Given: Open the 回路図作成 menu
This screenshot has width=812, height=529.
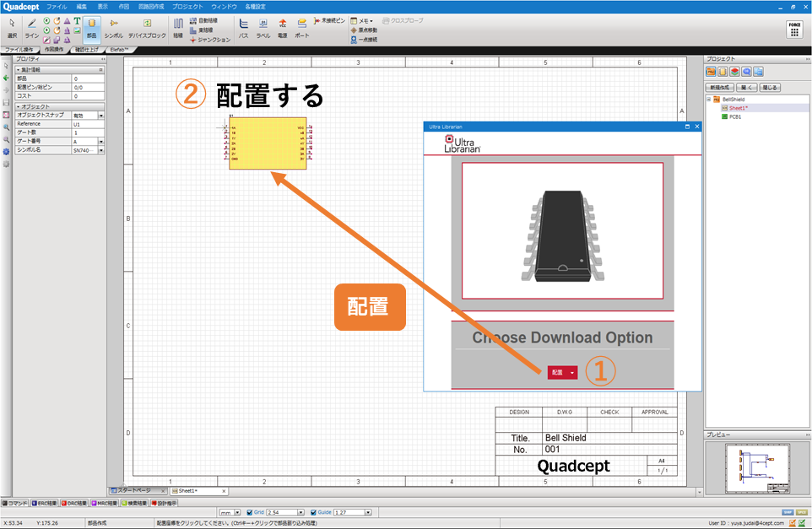Looking at the screenshot, I should [151, 7].
